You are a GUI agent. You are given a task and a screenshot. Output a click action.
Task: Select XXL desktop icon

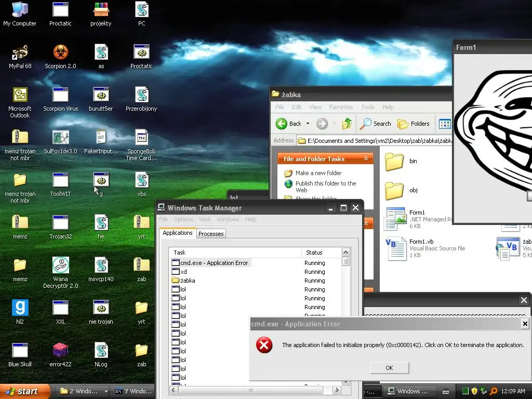(60, 312)
